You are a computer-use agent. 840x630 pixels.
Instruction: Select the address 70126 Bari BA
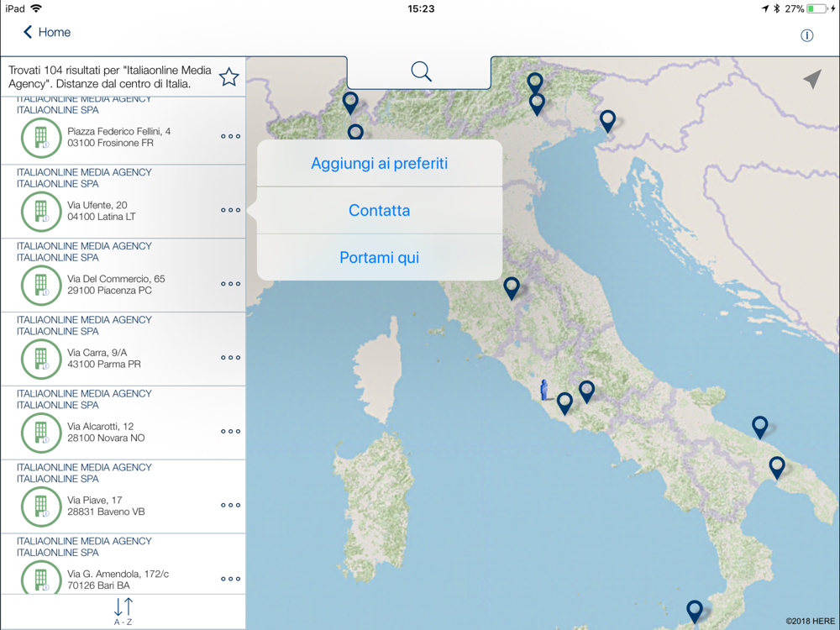[98, 585]
